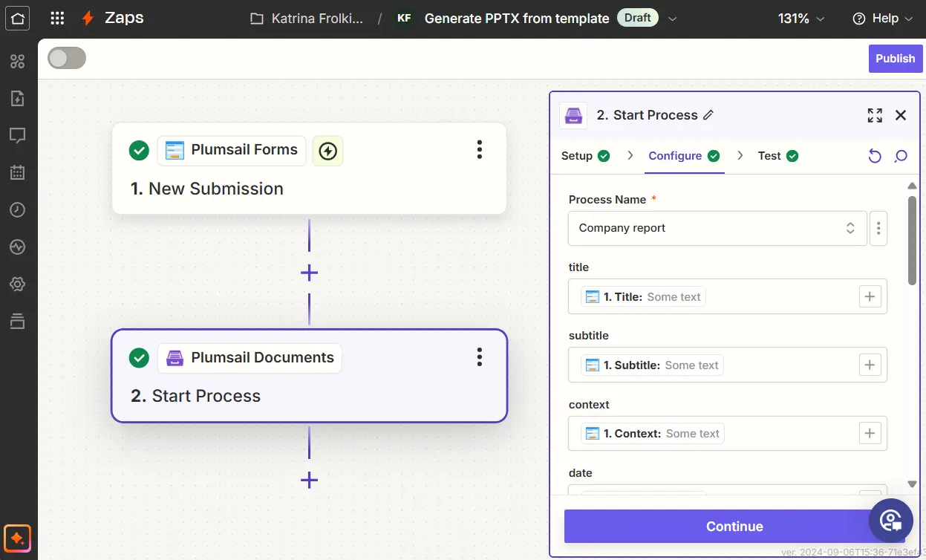Viewport: 926px width, 560px height.
Task: Expand the Draft status dropdown chevron
Action: pos(673,19)
